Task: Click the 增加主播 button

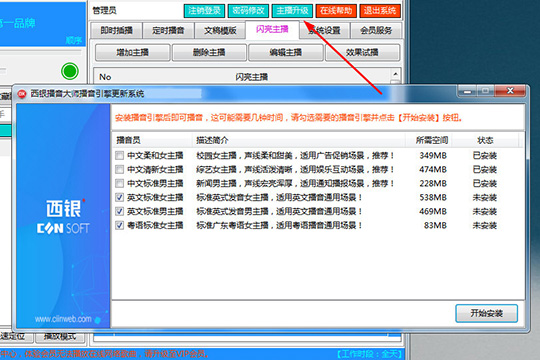Action: tap(133, 52)
